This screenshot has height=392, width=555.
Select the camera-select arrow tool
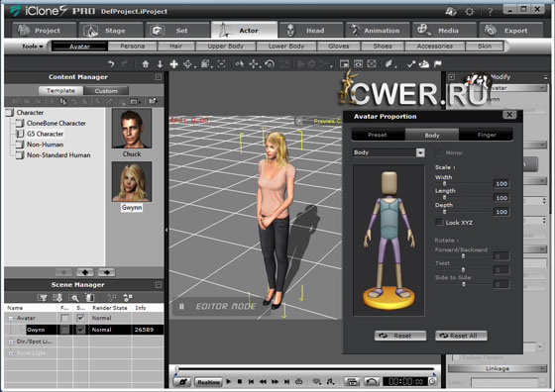240,64
